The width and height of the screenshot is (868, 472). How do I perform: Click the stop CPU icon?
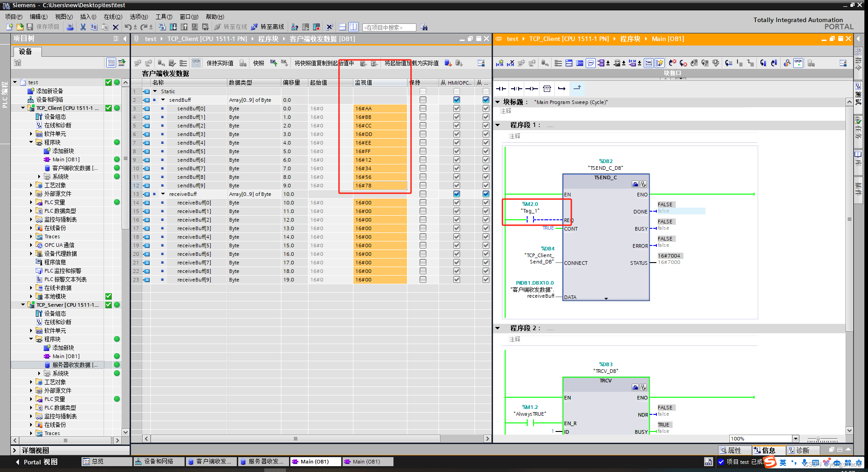[x=316, y=27]
